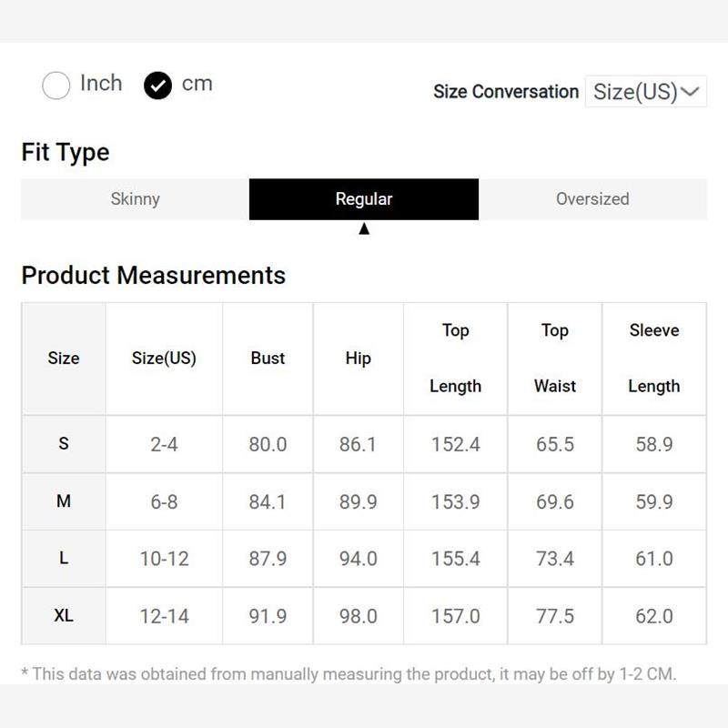Select the cm unit radio button

click(x=157, y=86)
